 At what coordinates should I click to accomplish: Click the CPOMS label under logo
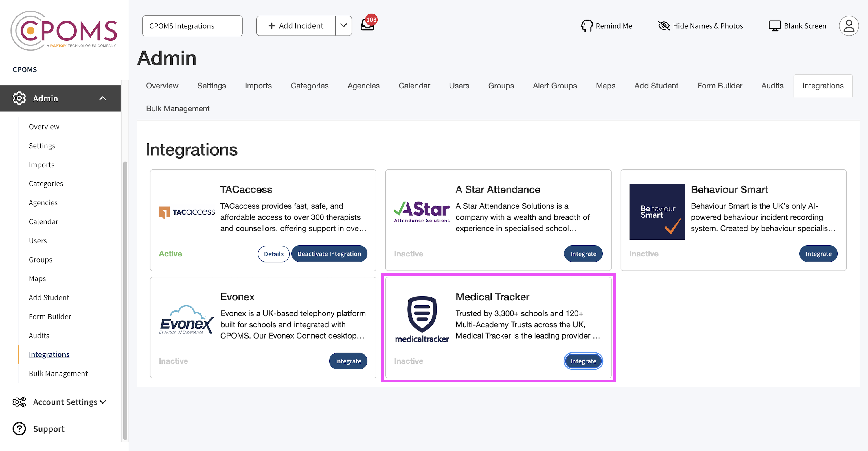pyautogui.click(x=25, y=70)
